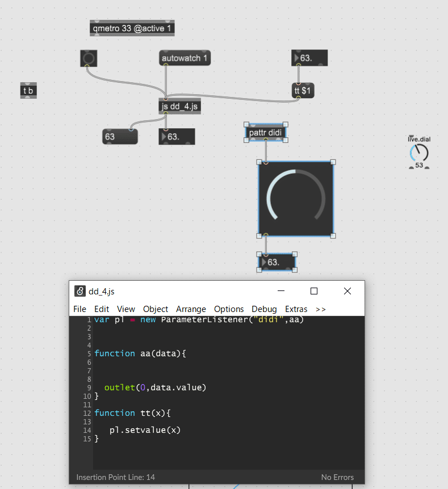448x489 pixels.
Task: Open the Edit menu in dd_4.js
Action: pos(102,309)
